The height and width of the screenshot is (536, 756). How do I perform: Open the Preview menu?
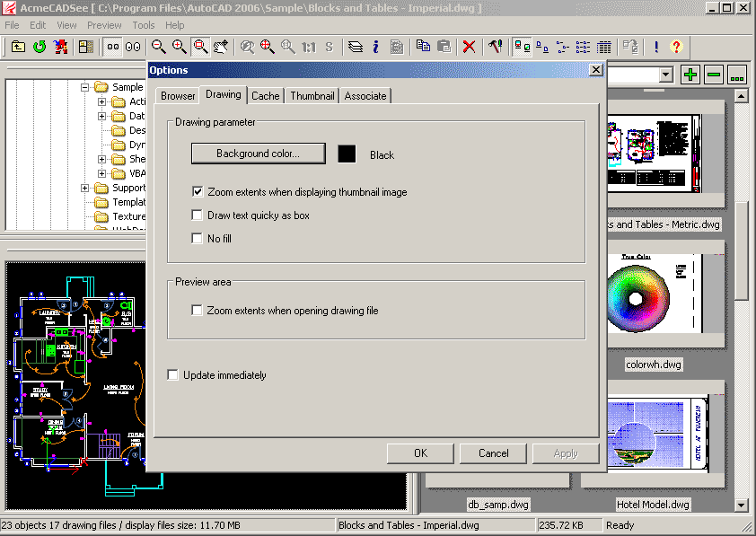point(104,25)
